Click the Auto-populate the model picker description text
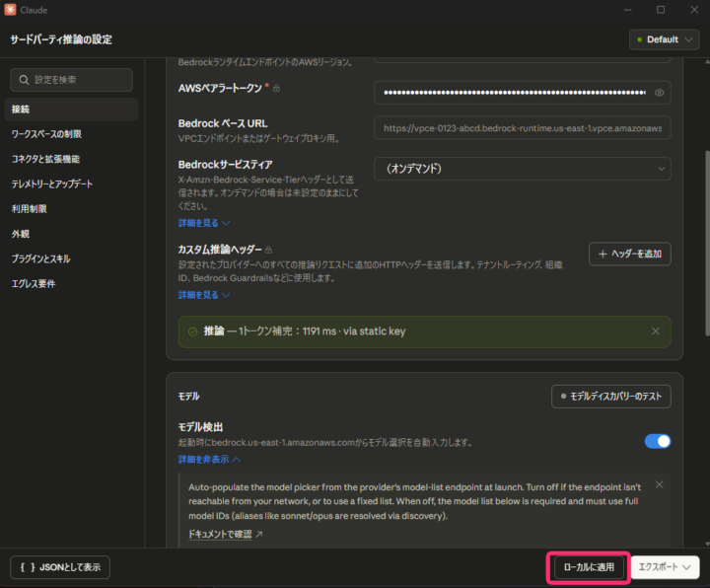710x588 pixels. click(x=415, y=501)
